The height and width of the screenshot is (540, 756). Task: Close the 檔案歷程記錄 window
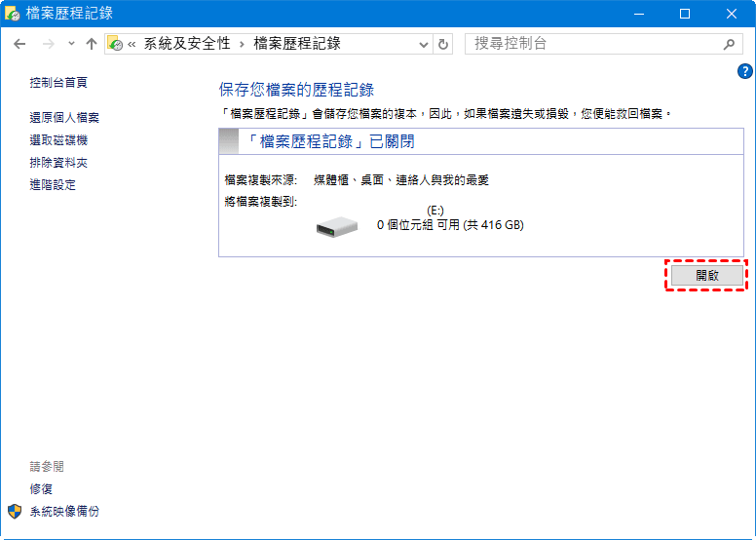731,14
